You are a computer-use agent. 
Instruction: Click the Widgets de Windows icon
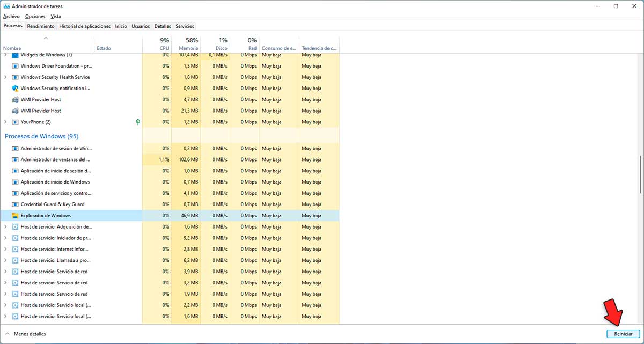click(15, 55)
